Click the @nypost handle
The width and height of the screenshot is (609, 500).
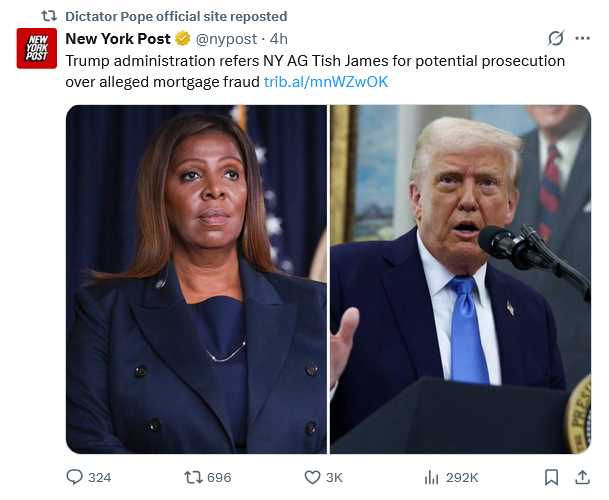(226, 39)
